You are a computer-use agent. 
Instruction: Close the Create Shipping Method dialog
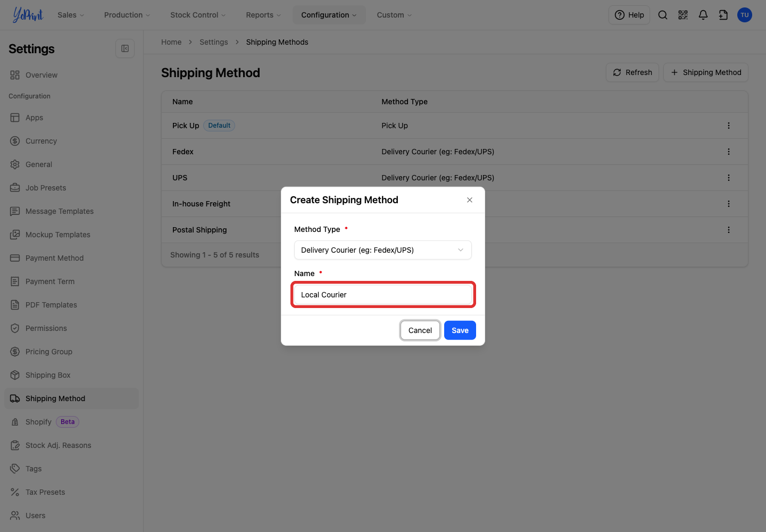pos(470,200)
